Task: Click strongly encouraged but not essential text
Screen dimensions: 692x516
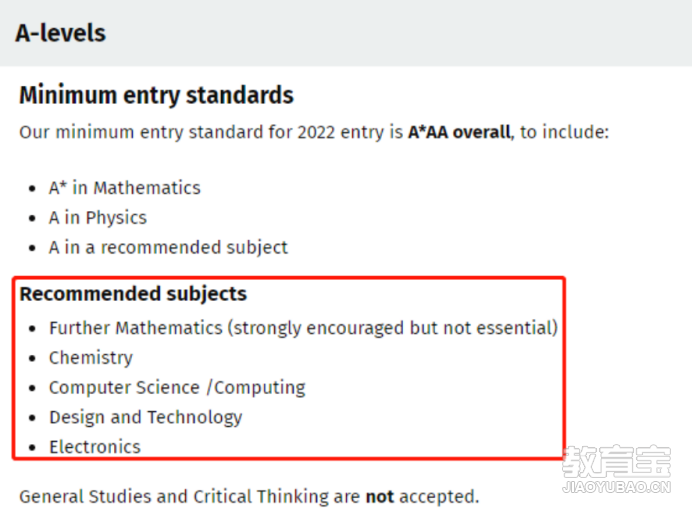Action: pyautogui.click(x=393, y=328)
